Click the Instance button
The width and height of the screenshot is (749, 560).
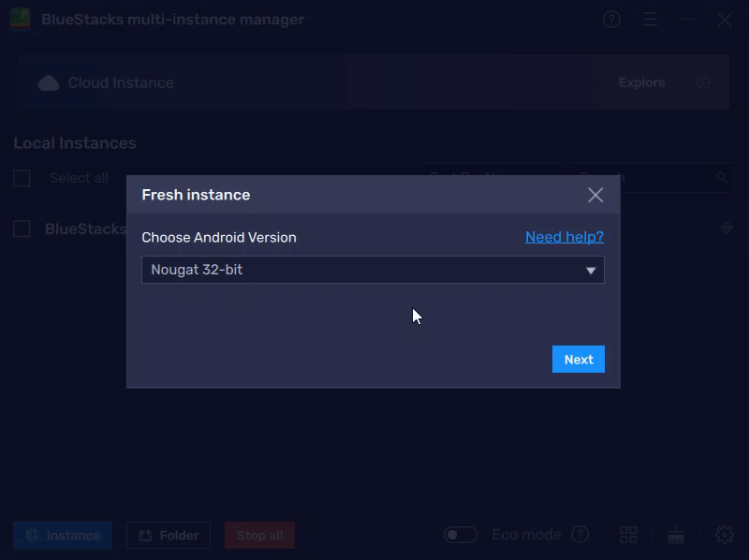63,535
